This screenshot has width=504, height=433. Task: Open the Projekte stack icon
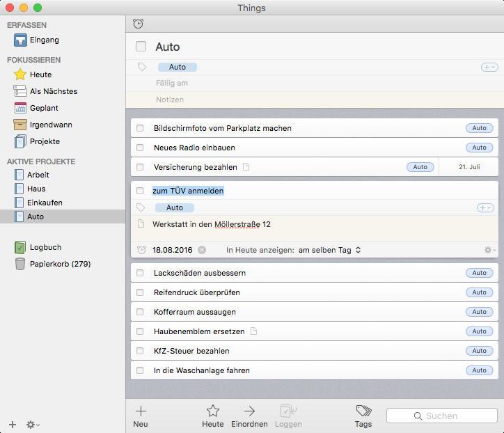point(20,141)
